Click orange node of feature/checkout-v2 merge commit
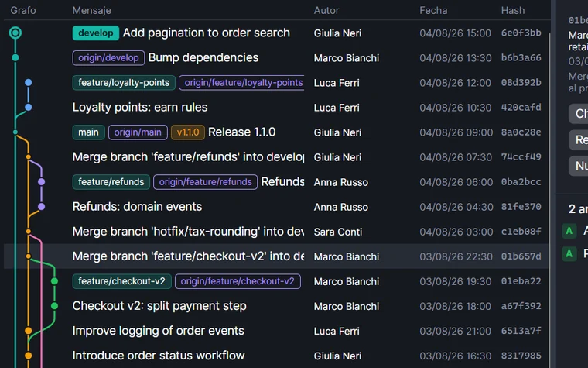The width and height of the screenshot is (588, 368). pyautogui.click(x=29, y=256)
